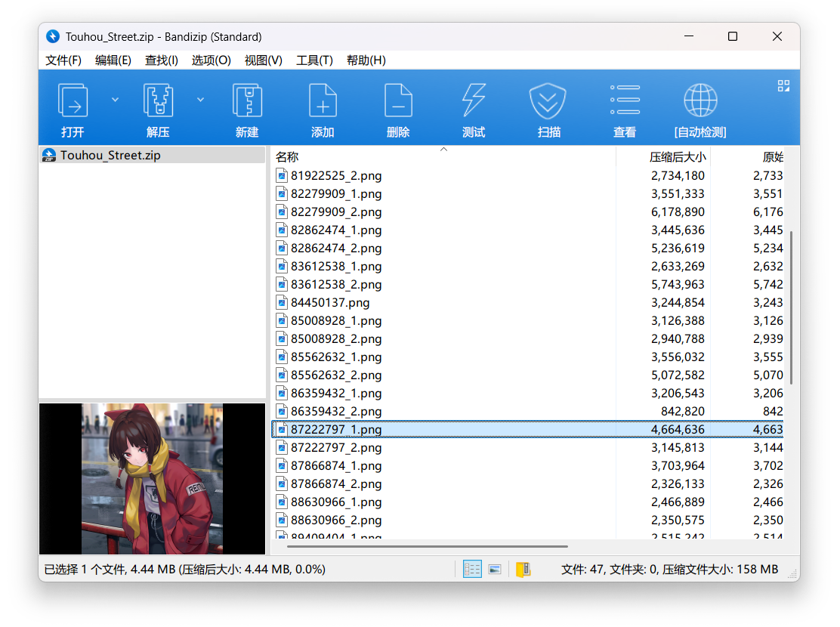Sort by 压缩后大小 column header

click(x=678, y=157)
